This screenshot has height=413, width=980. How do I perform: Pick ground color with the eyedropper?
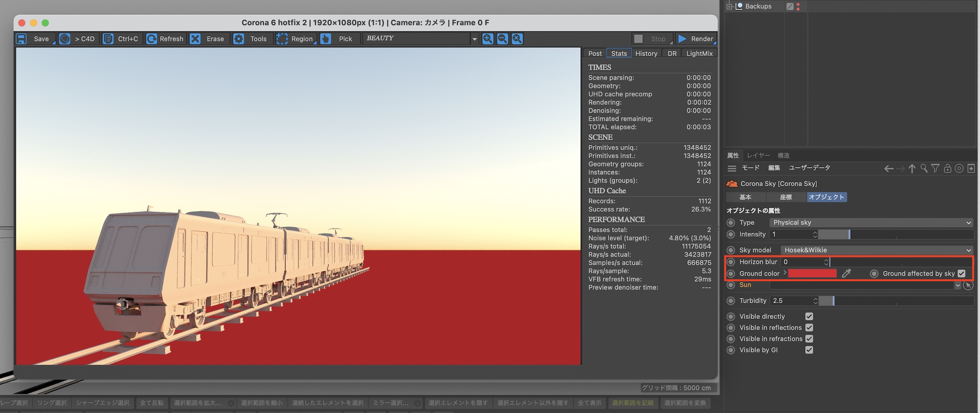(846, 273)
